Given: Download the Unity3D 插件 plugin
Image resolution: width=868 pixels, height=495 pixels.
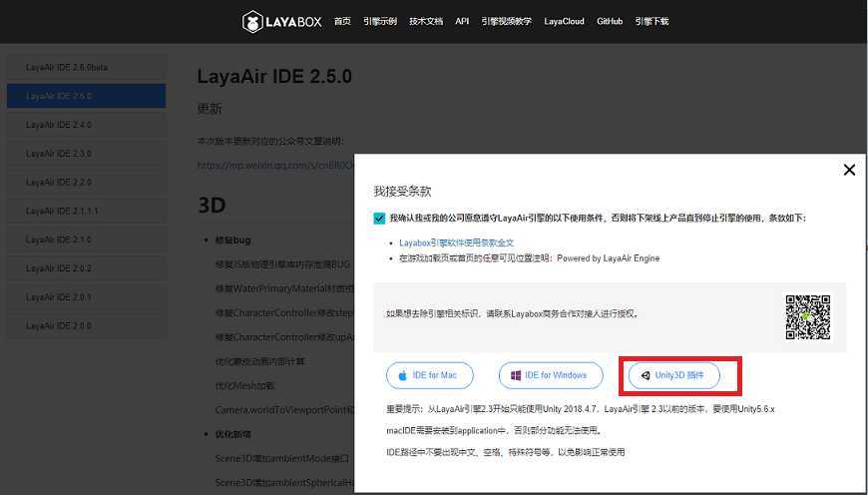Looking at the screenshot, I should (674, 375).
